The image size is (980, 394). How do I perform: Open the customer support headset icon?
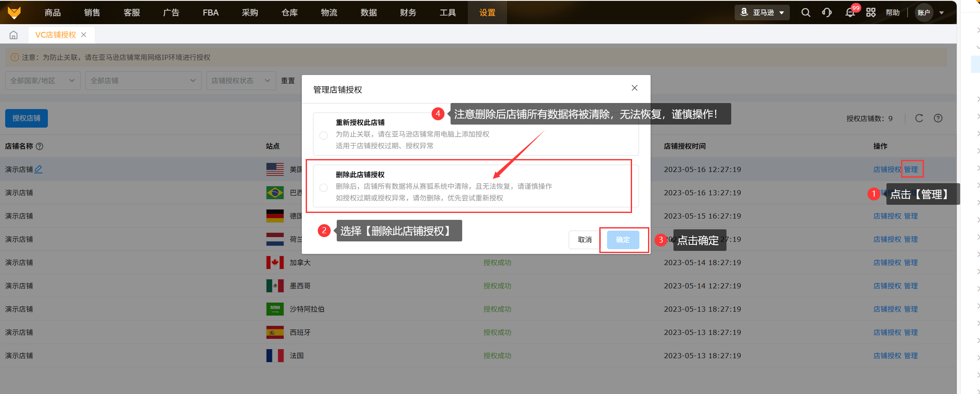click(827, 13)
